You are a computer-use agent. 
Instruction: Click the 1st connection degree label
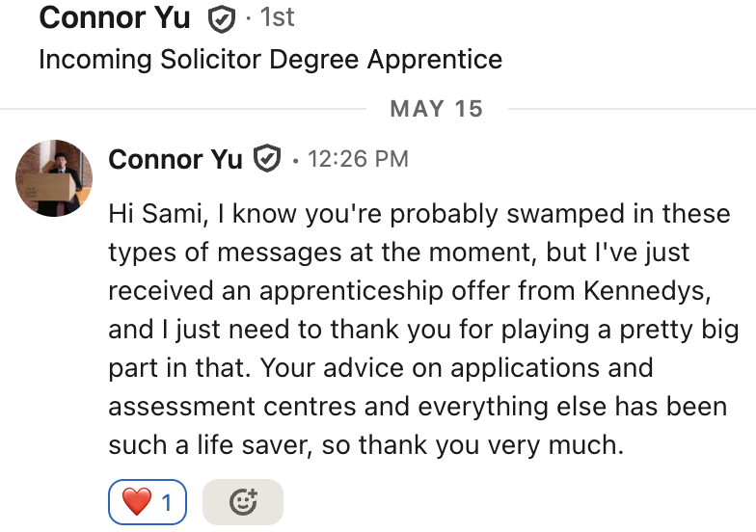click(278, 17)
